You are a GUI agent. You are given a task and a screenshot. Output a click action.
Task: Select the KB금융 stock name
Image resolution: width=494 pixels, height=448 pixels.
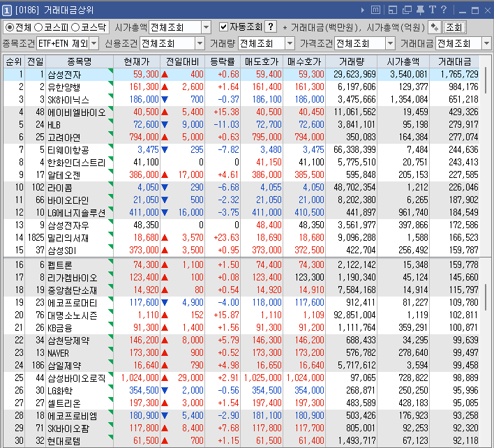(x=59, y=328)
